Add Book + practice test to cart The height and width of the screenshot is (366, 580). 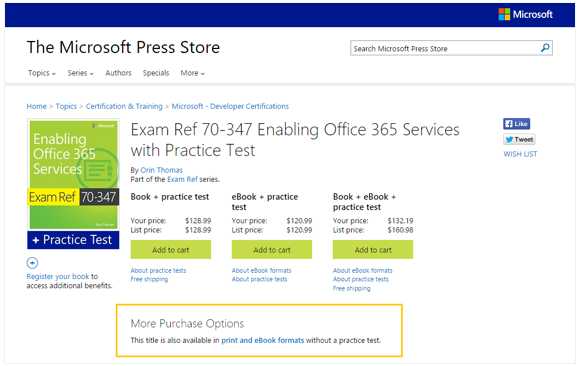171,250
